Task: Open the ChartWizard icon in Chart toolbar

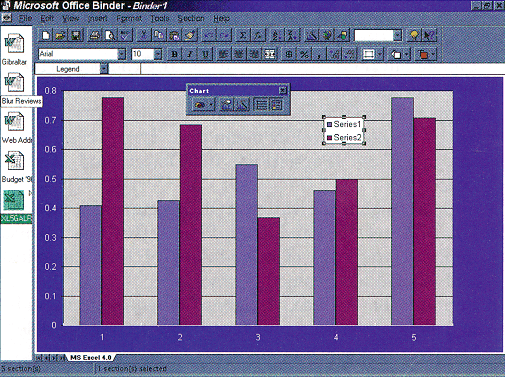Action: click(x=242, y=105)
